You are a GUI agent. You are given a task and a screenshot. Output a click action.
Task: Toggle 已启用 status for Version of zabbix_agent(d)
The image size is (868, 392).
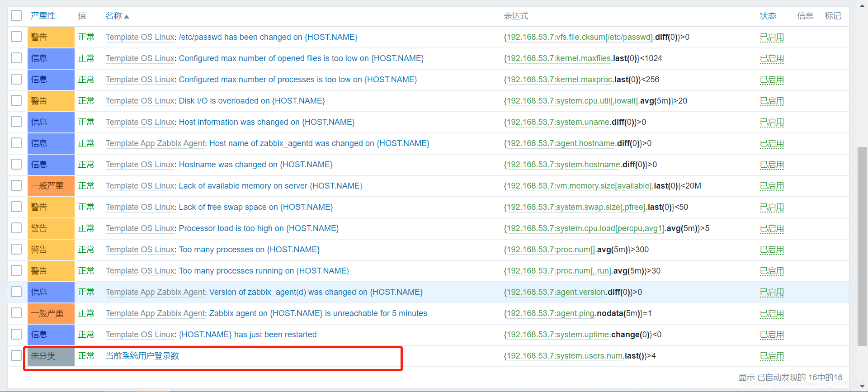click(x=772, y=292)
